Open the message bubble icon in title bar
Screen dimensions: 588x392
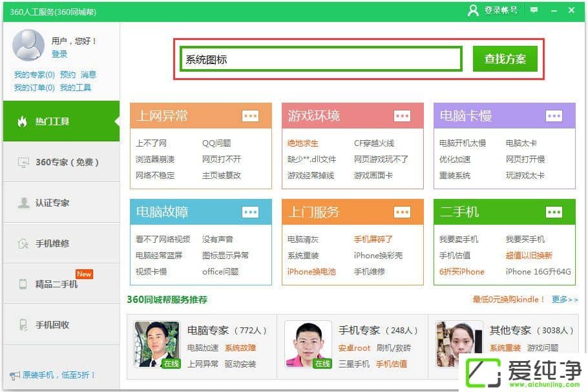[x=534, y=10]
